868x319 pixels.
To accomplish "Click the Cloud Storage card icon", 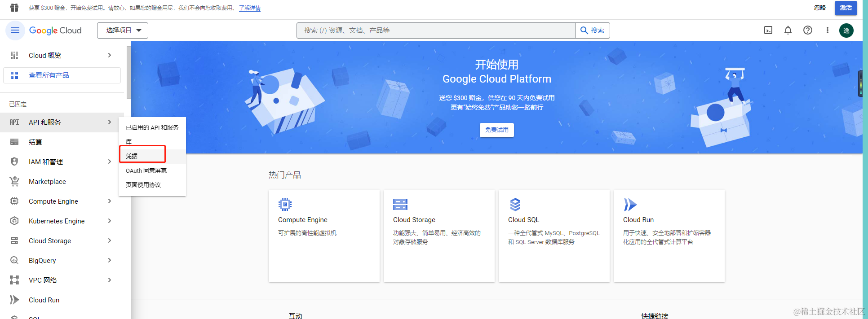I will pyautogui.click(x=400, y=205).
